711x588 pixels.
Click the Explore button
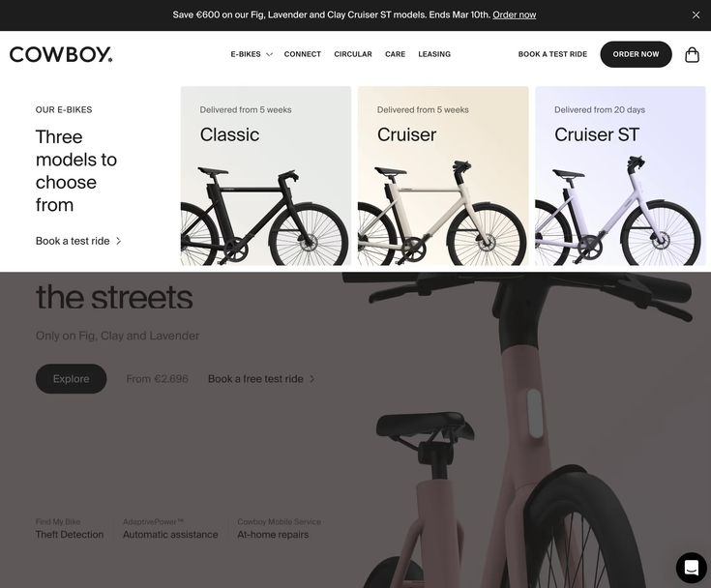[72, 378]
